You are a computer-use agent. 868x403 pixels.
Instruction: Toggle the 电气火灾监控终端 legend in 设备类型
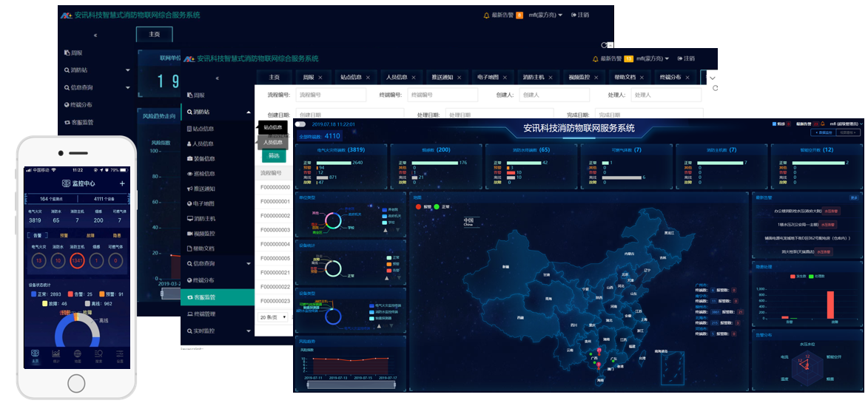click(385, 305)
